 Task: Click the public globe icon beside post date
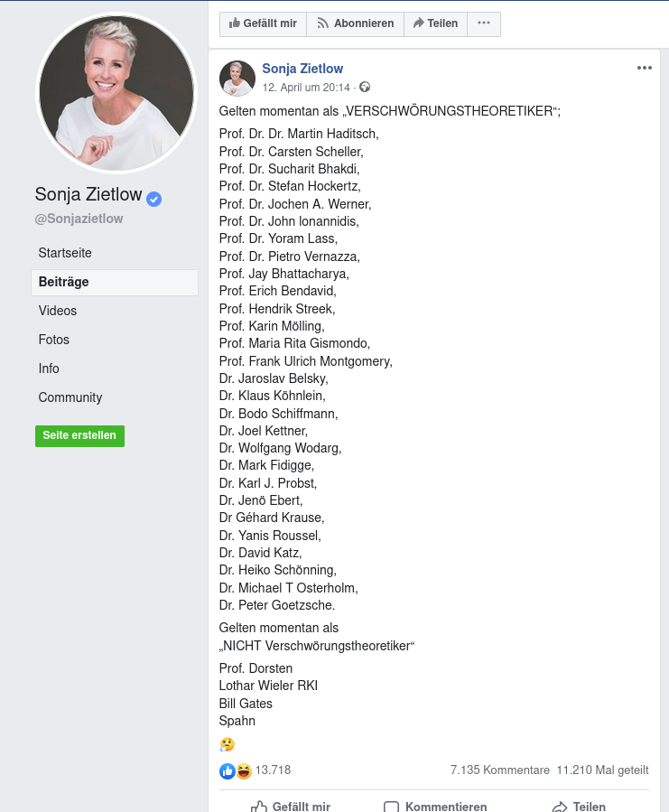click(x=365, y=88)
